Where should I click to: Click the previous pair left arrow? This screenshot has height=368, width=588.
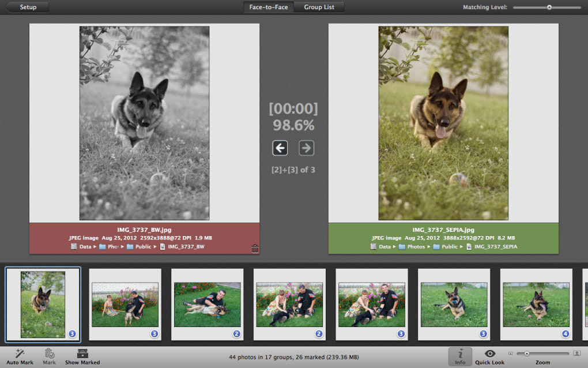coord(280,148)
